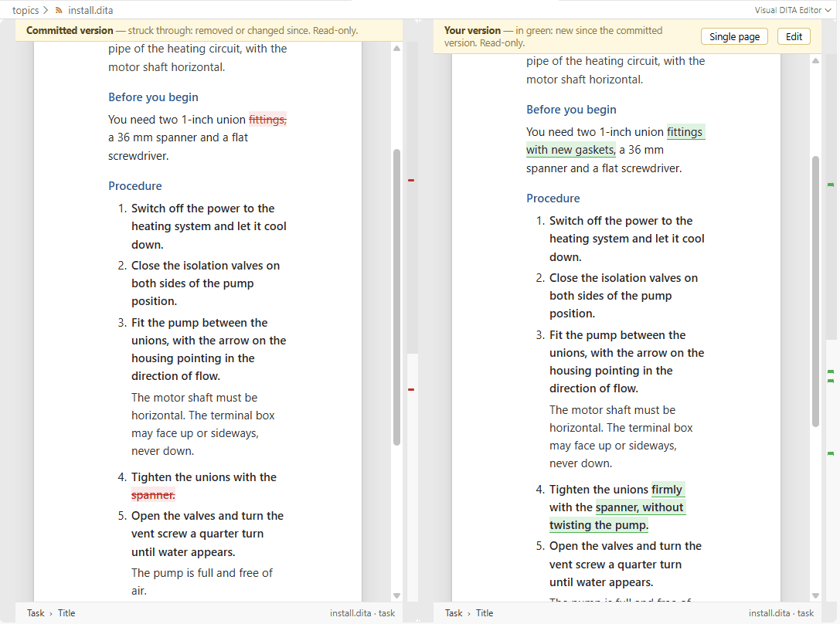Click Task in Committed version status path
The height and width of the screenshot is (624, 840).
36,613
